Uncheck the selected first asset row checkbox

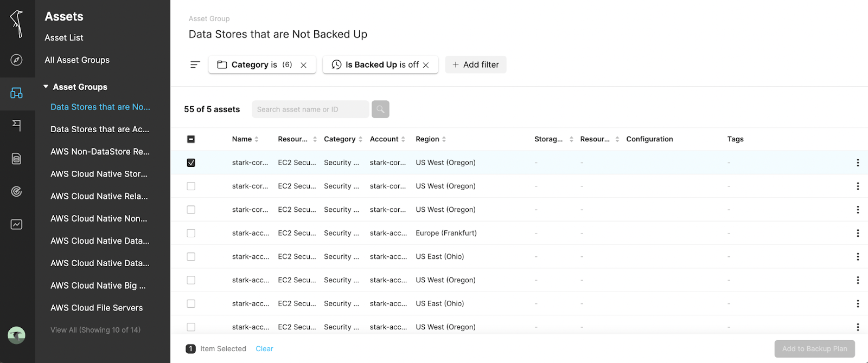tap(191, 163)
